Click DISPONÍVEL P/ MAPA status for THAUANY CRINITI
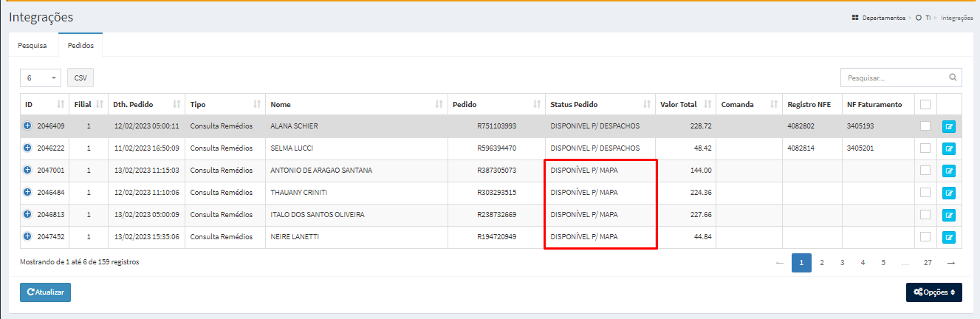Screen dimensions: 980x319 pos(584,193)
